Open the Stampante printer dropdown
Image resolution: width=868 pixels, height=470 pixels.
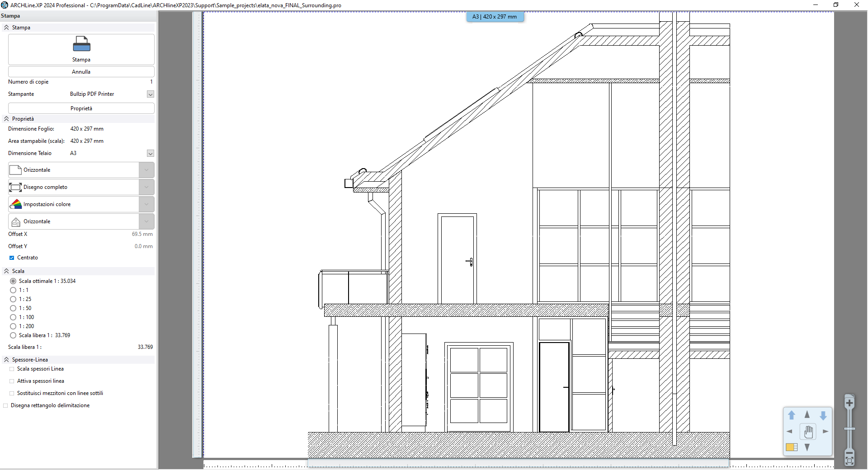(x=151, y=94)
